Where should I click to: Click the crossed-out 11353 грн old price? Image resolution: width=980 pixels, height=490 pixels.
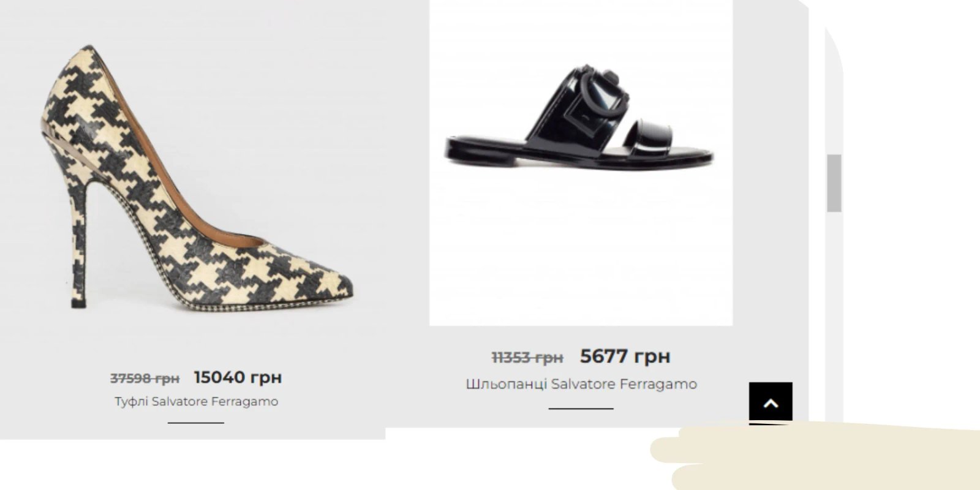[x=527, y=357]
